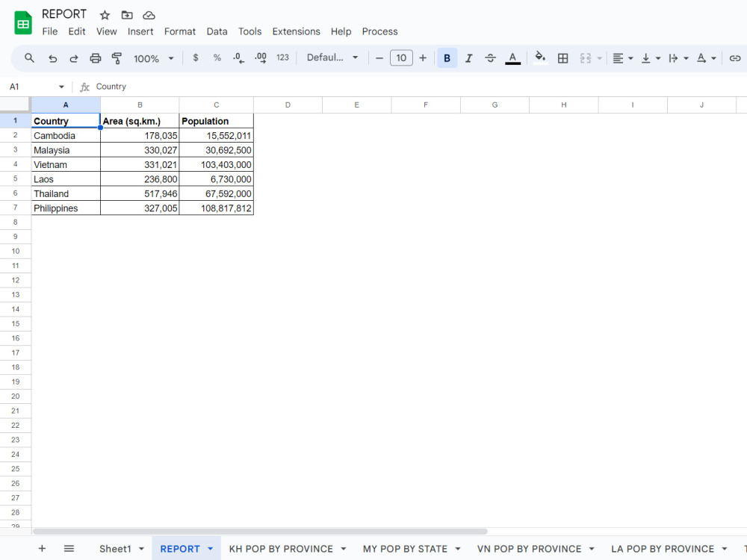Click the formula bar containing Country
Screen dimensions: 747x560
pos(419,87)
